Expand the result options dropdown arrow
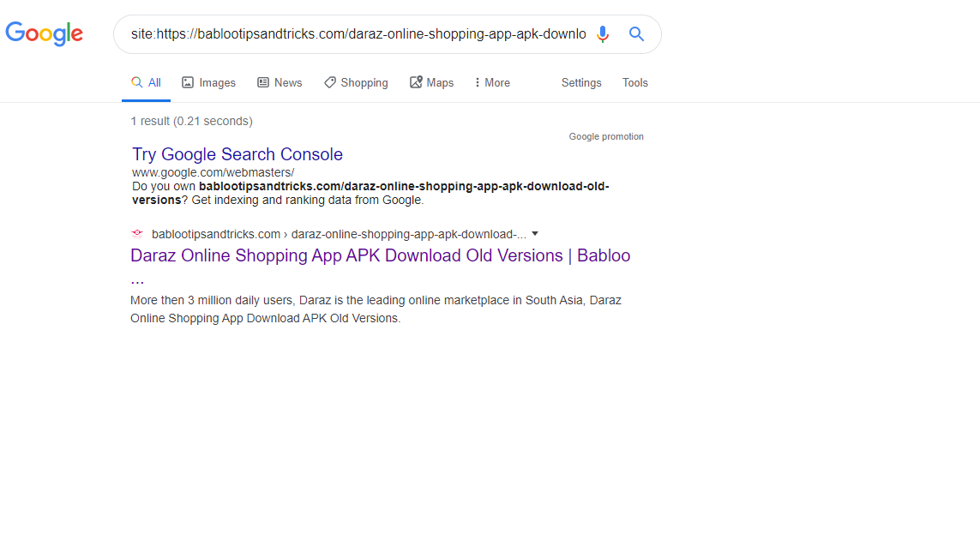 (535, 234)
